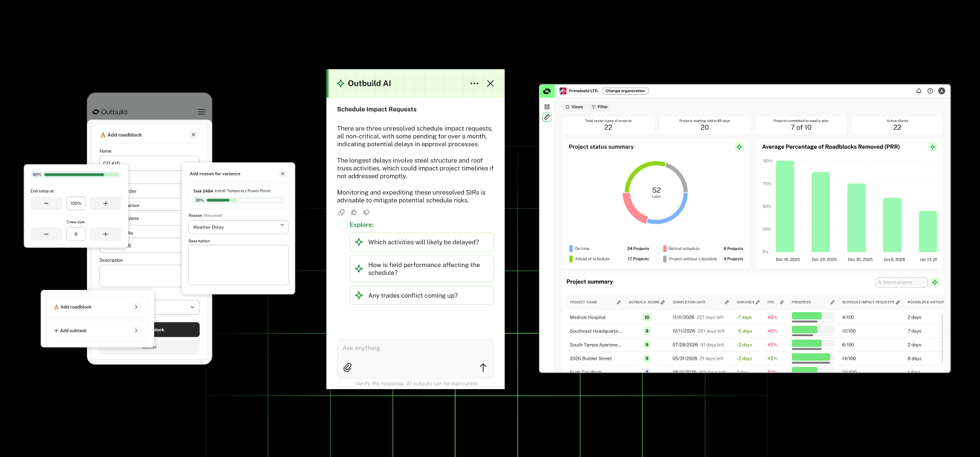Screen dimensions: 980x457
Task: Close the Outbuild AI chat panel
Action: point(491,84)
